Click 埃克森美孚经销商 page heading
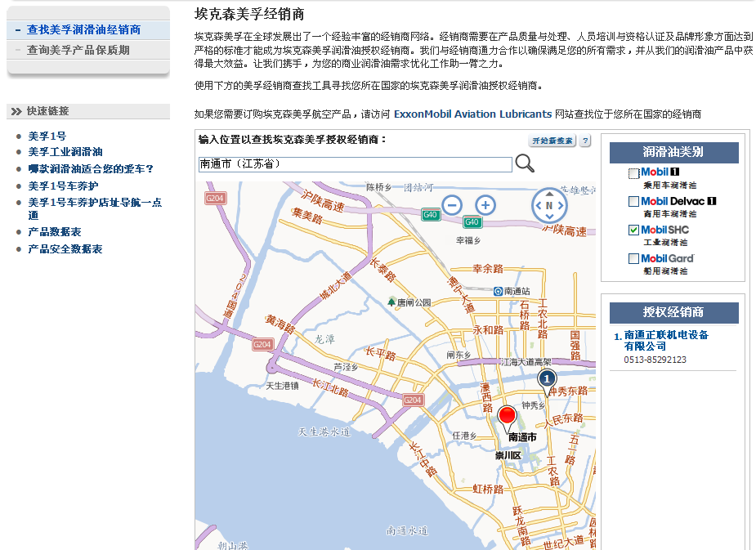This screenshot has width=756, height=550. [x=249, y=15]
